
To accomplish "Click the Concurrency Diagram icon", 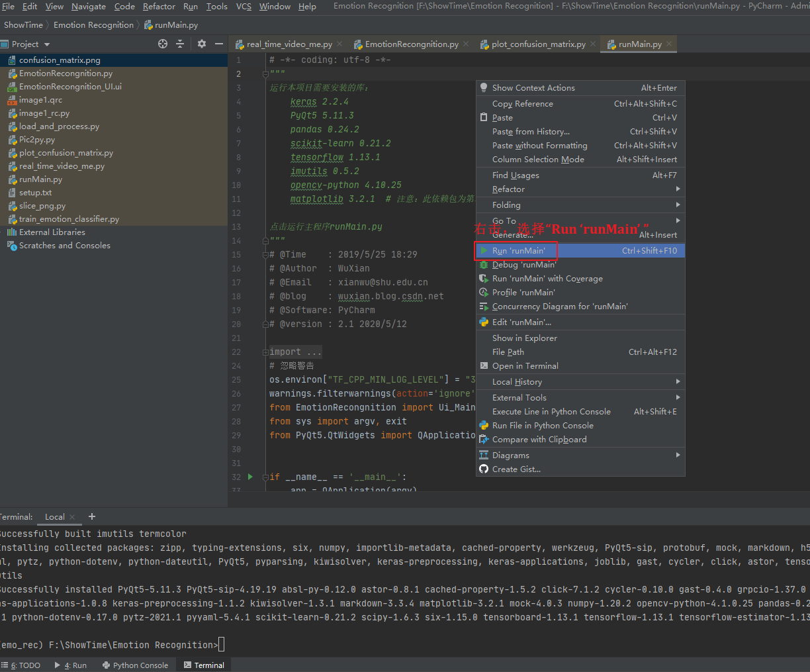I will [x=484, y=307].
